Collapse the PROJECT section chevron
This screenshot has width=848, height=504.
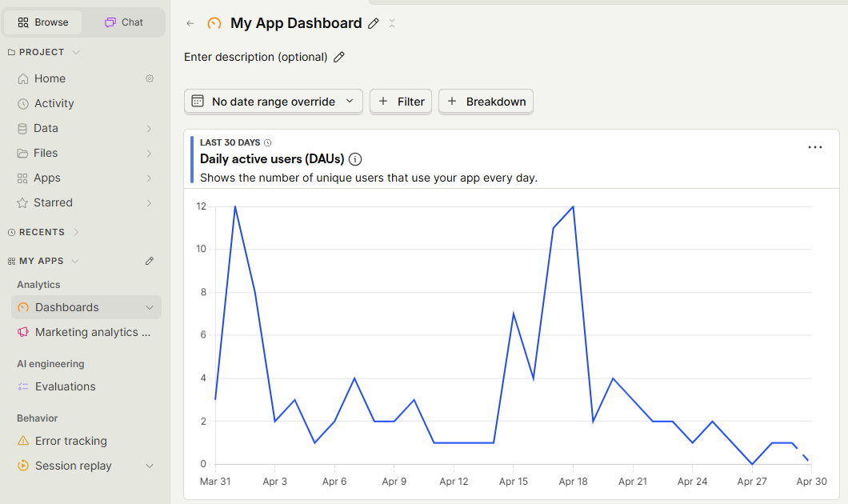[x=76, y=53]
